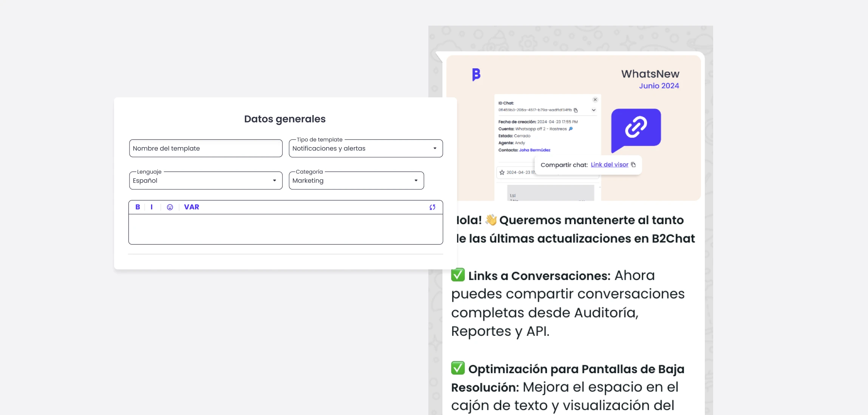Screen dimensions: 868x415
Task: Copy the ID Chat value
Action: [x=576, y=110]
